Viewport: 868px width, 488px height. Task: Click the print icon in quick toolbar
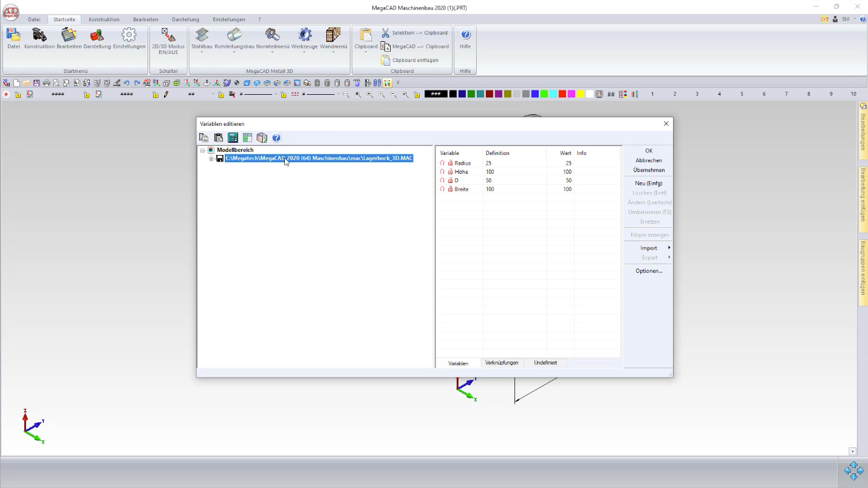coord(46,83)
